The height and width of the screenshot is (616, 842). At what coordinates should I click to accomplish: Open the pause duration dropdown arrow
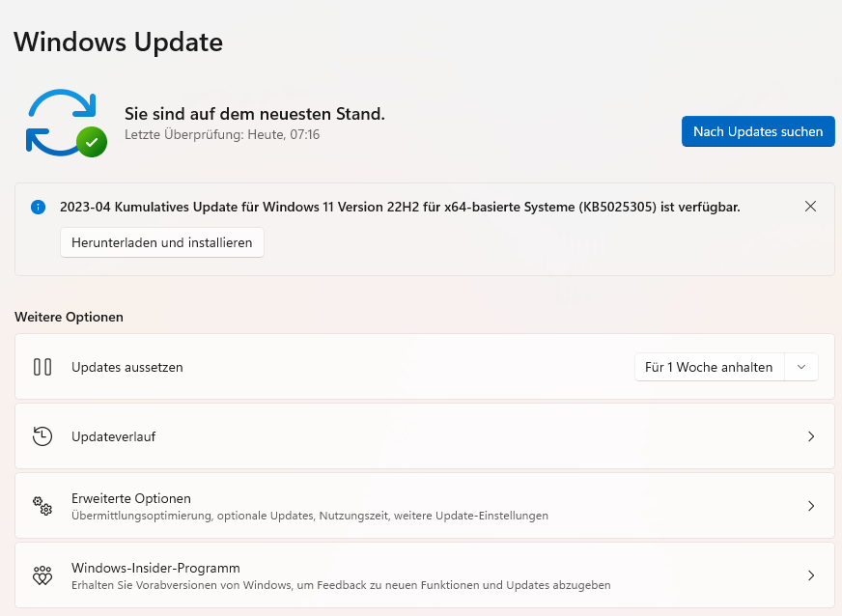[x=801, y=367]
